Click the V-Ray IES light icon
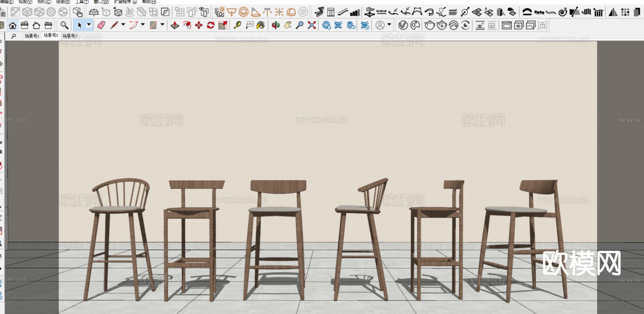 (267, 12)
